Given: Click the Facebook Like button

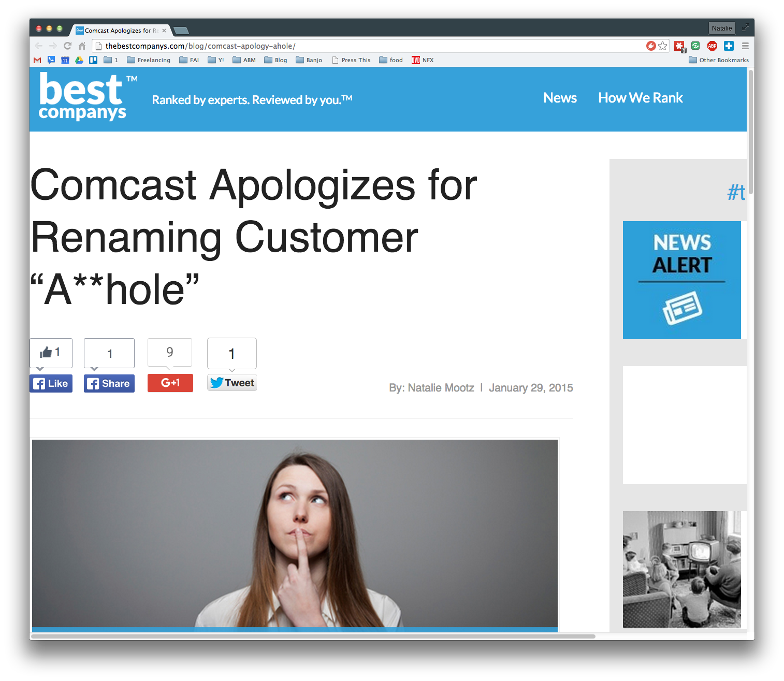Looking at the screenshot, I should (x=51, y=383).
